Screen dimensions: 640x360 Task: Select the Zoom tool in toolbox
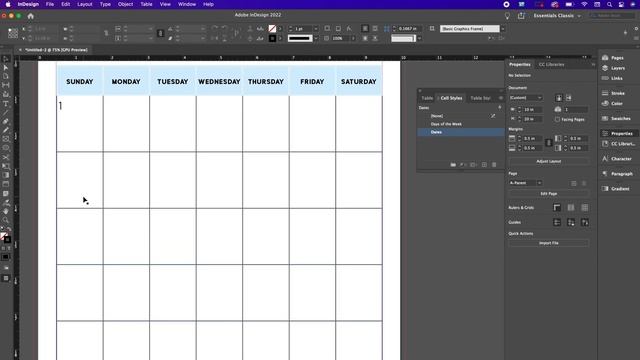pyautogui.click(x=6, y=220)
